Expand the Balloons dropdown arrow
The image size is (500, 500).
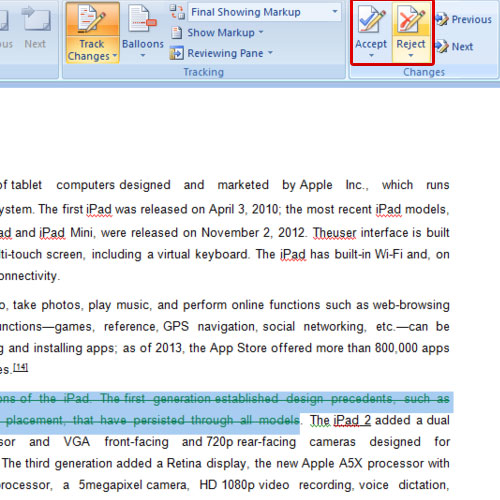coord(143,55)
